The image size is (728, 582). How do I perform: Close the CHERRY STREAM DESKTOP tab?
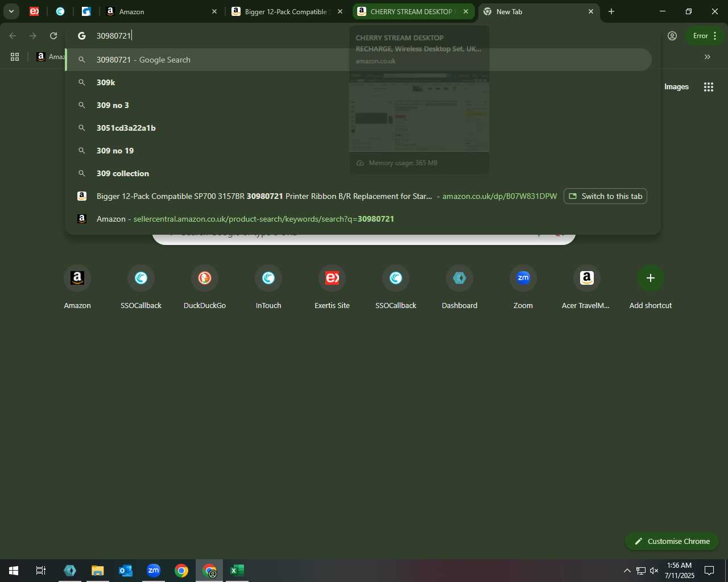click(466, 11)
